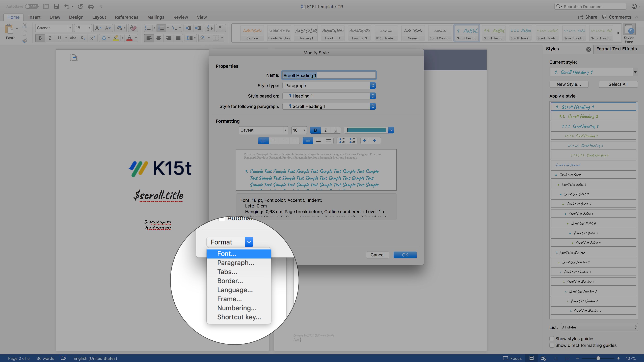Screen dimensions: 644x362
Task: Click the Cancel button
Action: click(377, 255)
